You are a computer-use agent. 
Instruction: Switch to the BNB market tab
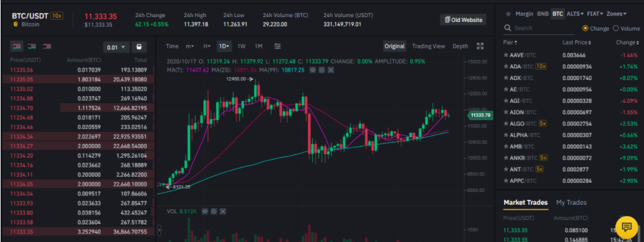(x=543, y=14)
